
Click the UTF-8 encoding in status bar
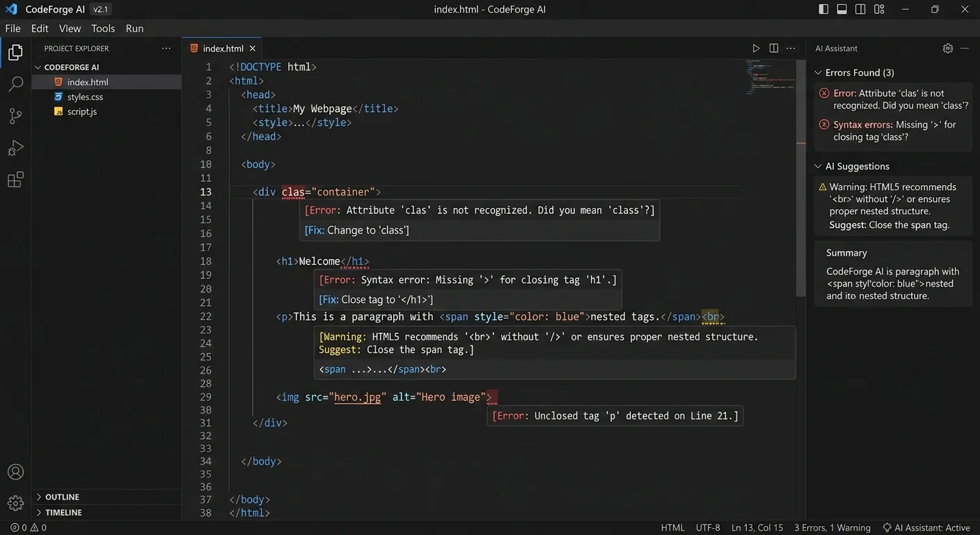708,527
